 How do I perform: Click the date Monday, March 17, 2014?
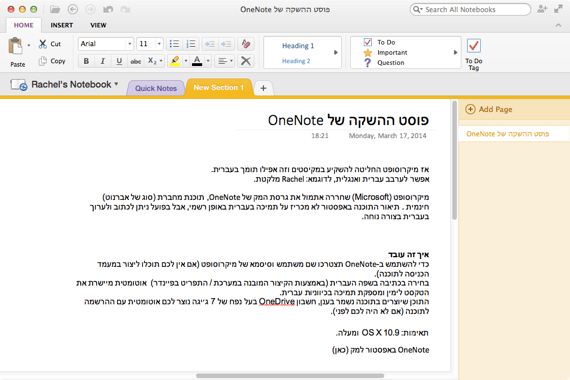(387, 136)
